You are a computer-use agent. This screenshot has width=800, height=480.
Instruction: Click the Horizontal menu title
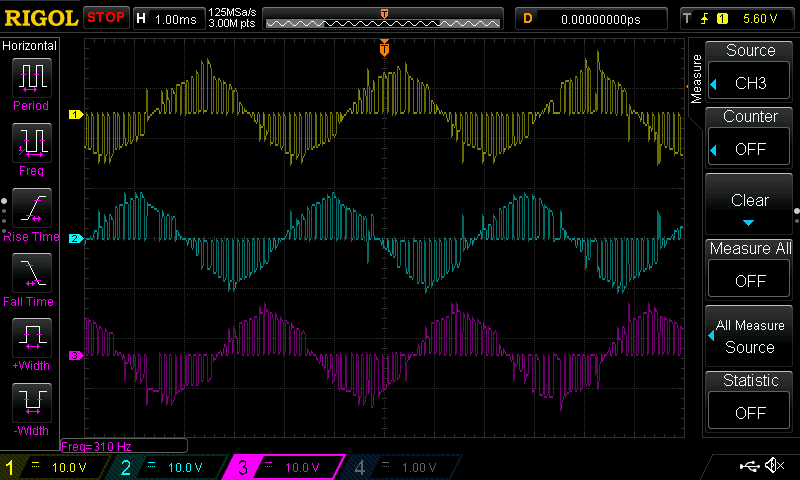30,46
